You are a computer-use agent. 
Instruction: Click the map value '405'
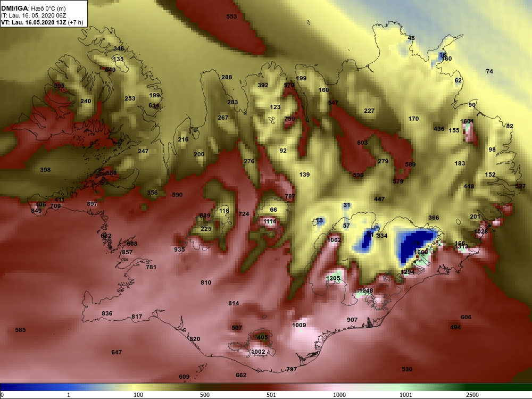click(262, 337)
